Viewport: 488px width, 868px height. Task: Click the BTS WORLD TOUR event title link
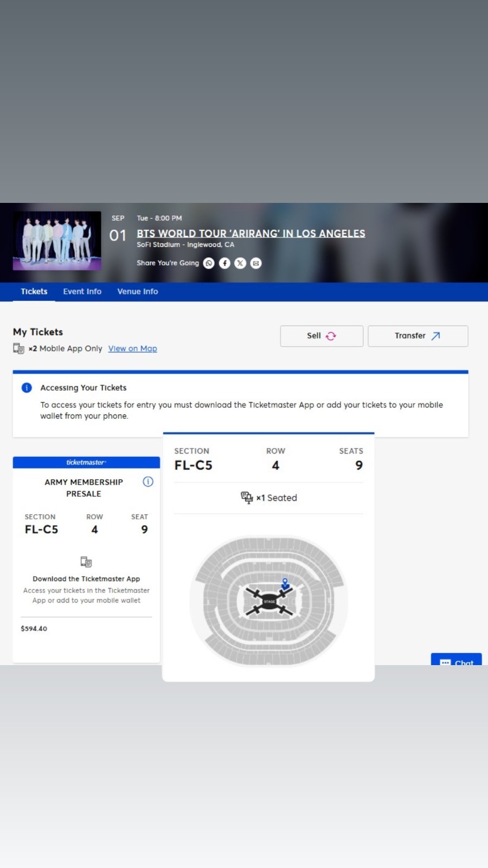251,233
